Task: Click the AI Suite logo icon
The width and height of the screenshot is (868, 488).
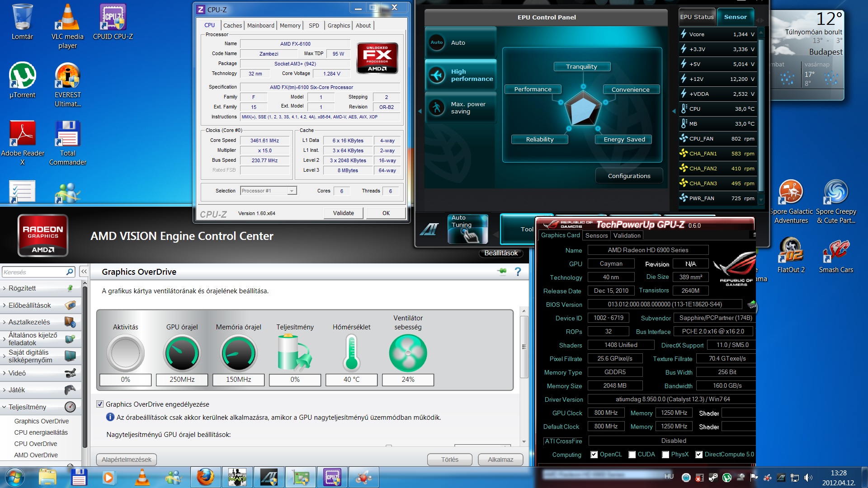Action: [x=429, y=229]
